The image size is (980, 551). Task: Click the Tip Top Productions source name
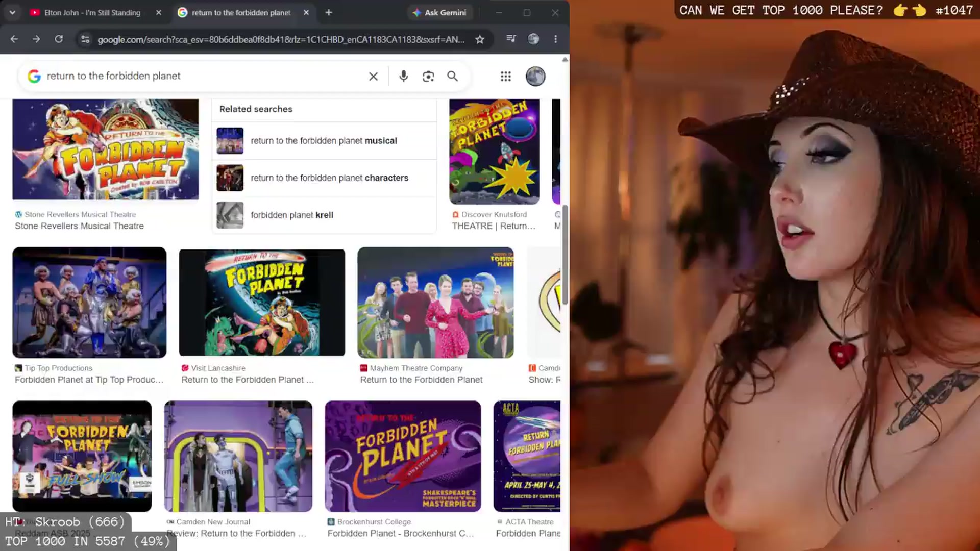59,368
